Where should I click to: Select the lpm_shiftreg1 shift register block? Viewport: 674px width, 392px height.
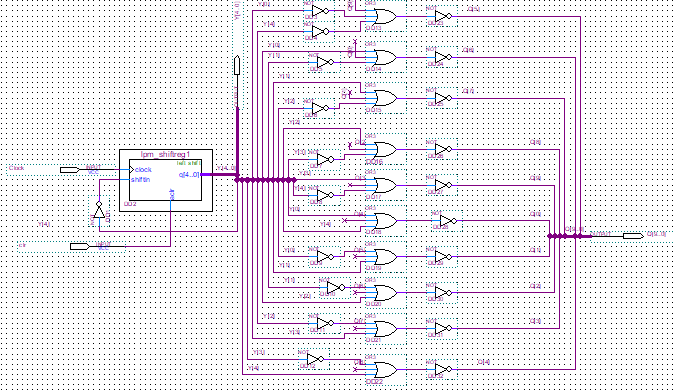click(166, 180)
